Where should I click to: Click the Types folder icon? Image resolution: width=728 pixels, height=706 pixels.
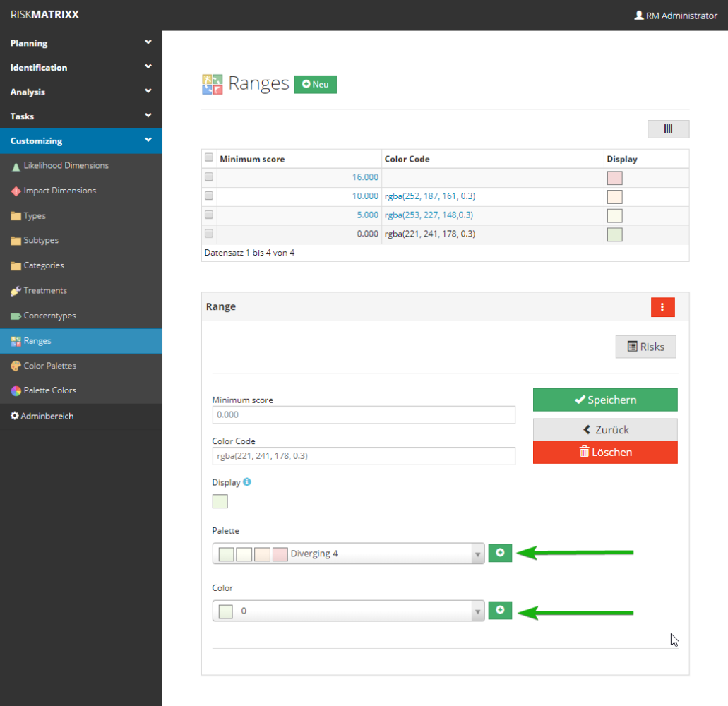click(16, 216)
